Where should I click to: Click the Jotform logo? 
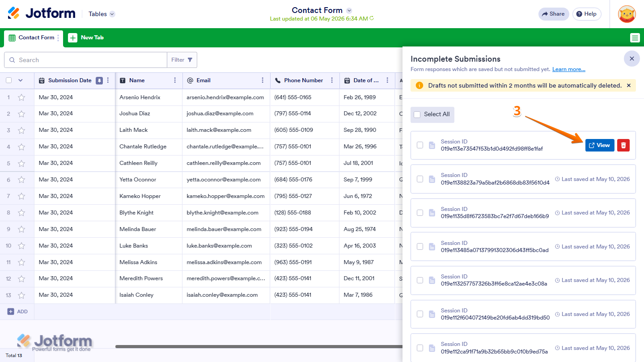pyautogui.click(x=42, y=13)
